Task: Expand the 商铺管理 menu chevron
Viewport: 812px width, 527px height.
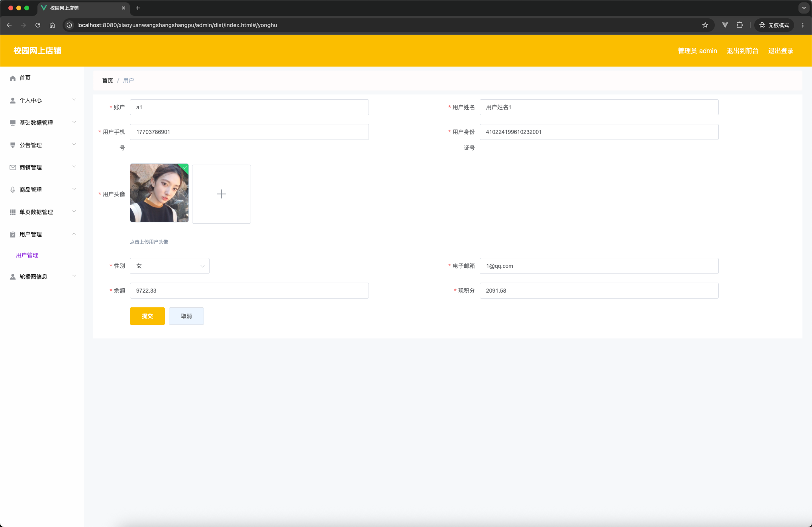Action: [x=74, y=167]
